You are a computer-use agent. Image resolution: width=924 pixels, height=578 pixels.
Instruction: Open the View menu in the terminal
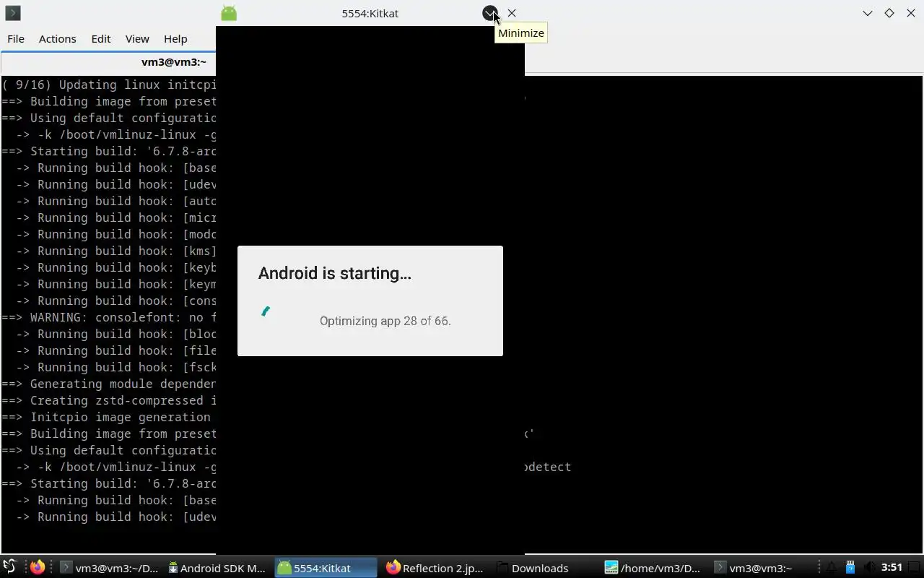137,39
